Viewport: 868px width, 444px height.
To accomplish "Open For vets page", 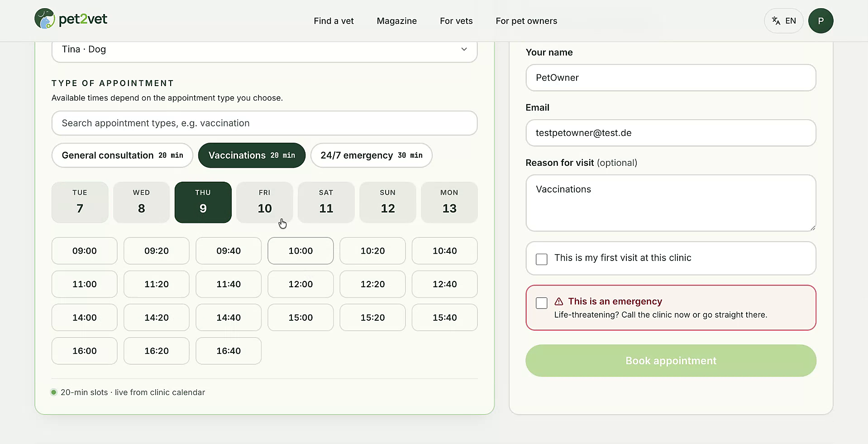I will pyautogui.click(x=456, y=21).
